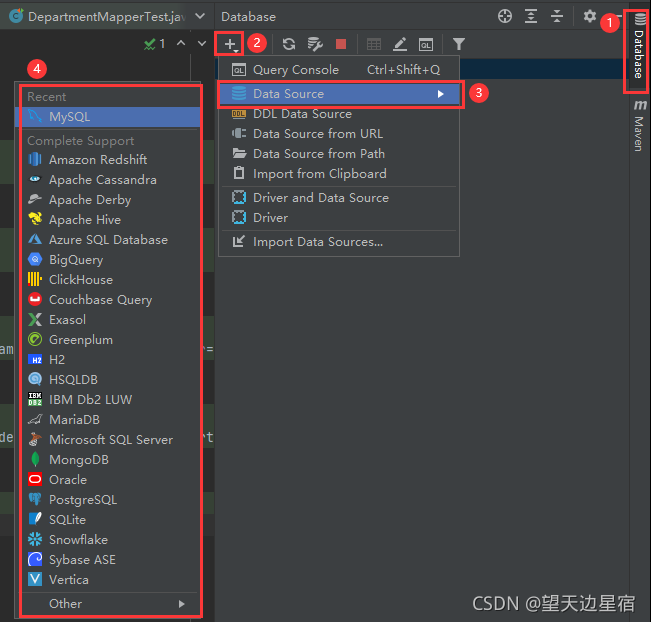This screenshot has width=651, height=622.
Task: Open the Maven side tab
Action: click(639, 125)
